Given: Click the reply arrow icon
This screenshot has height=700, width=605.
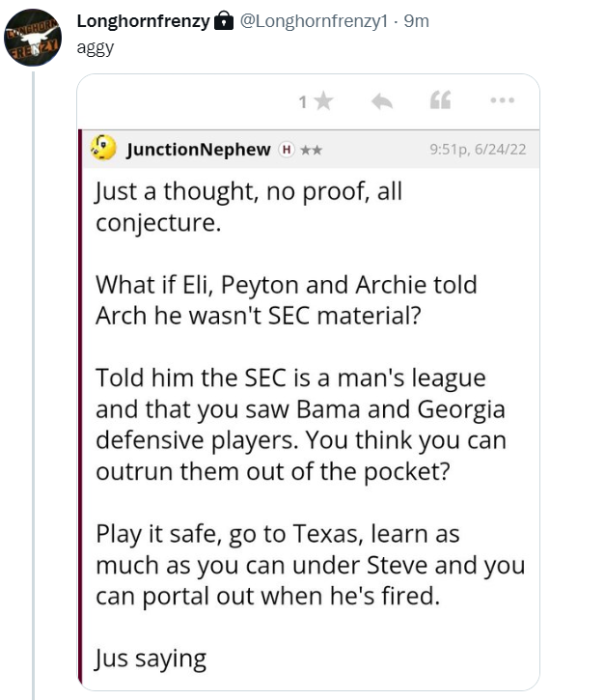Looking at the screenshot, I should coord(382,100).
